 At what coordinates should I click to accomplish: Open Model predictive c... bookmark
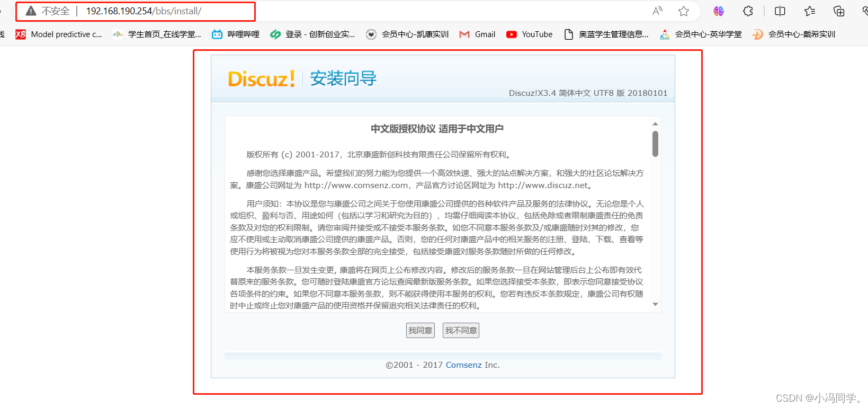click(x=59, y=34)
